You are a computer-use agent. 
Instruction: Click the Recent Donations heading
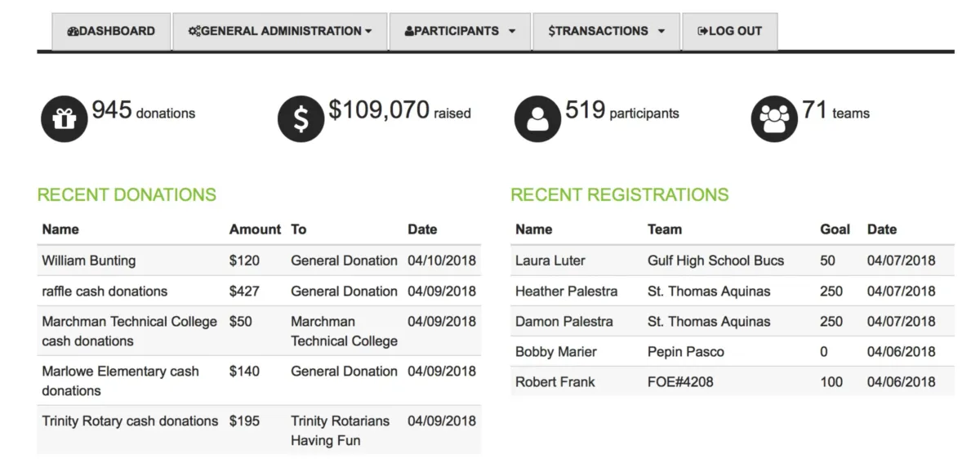coord(127,195)
